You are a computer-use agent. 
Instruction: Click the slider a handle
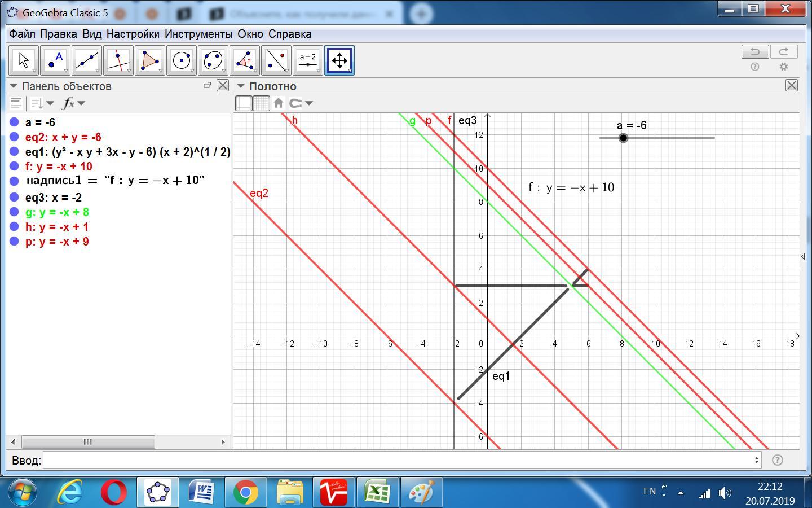click(623, 138)
